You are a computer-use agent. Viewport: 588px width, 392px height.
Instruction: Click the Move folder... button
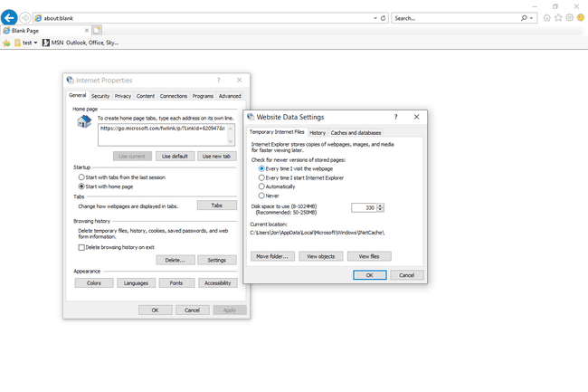[x=272, y=256]
